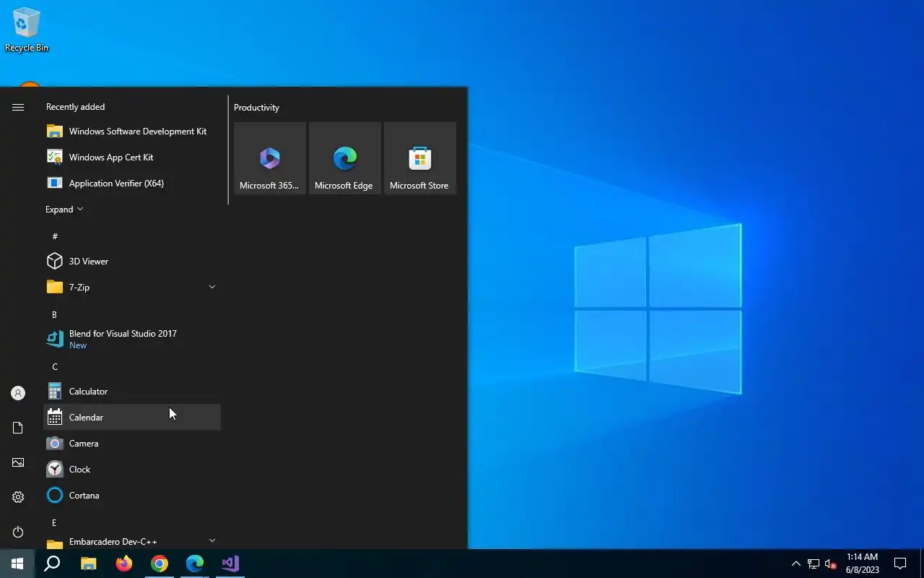Open the Microsoft Edge tile

[345, 158]
